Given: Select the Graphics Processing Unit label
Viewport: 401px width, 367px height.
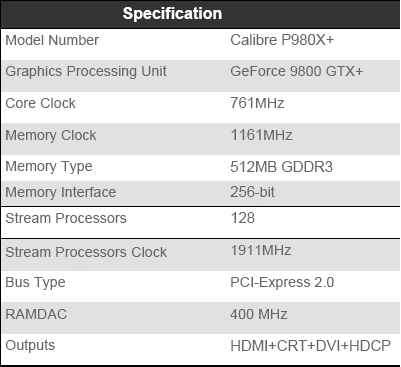Looking at the screenshot, I should coord(86,72).
